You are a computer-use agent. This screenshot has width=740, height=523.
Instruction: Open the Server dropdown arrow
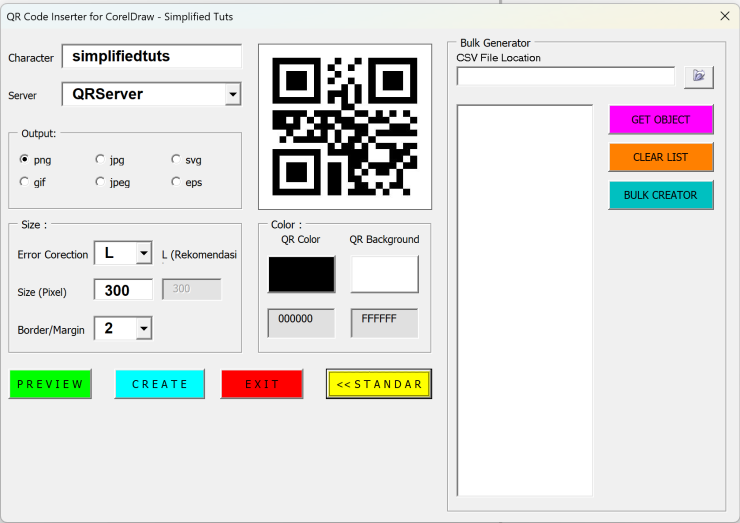tap(233, 94)
